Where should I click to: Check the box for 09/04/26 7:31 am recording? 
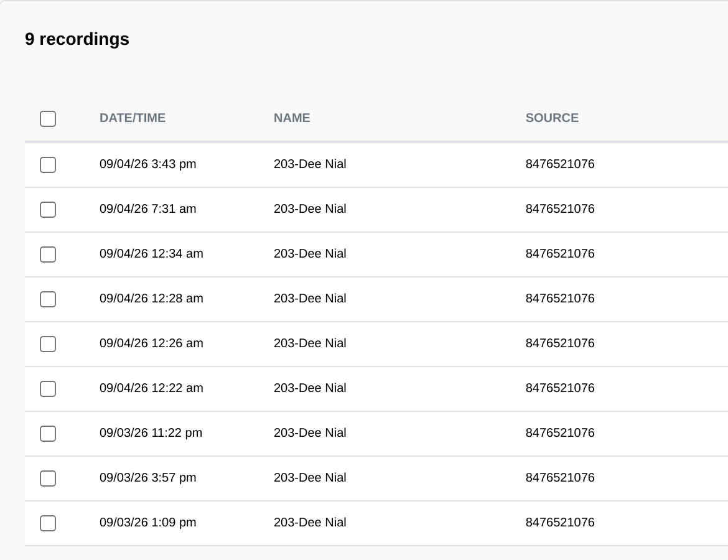point(48,210)
